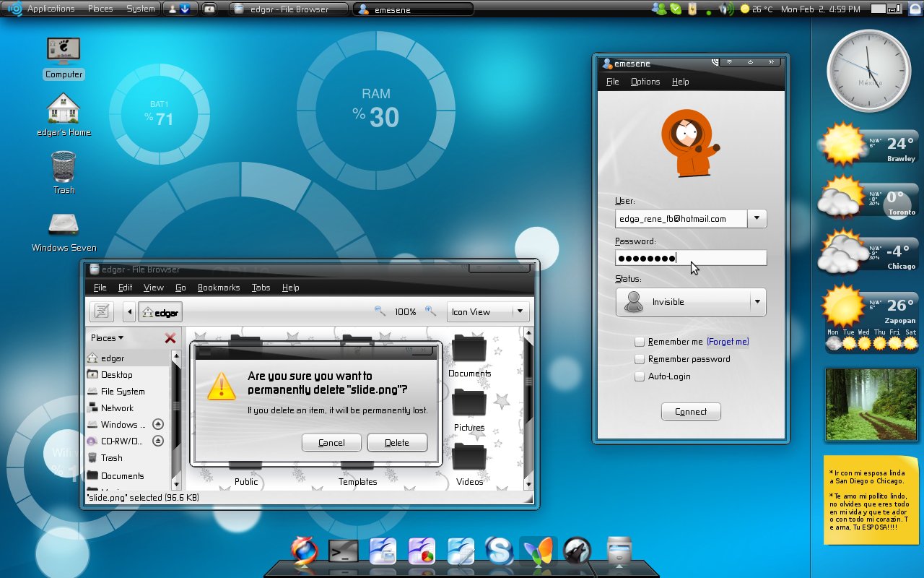Eject the CD-RW/D... drive in sidebar
924x578 pixels.
(158, 441)
